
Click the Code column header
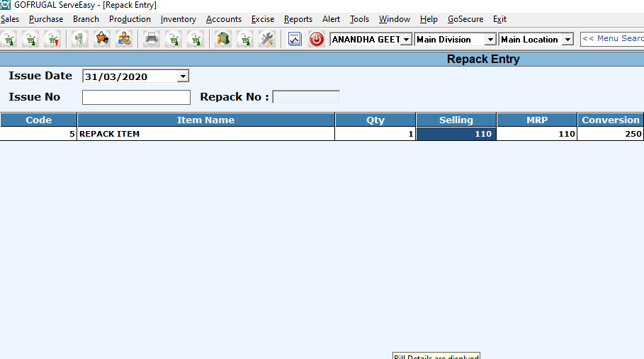click(x=38, y=120)
